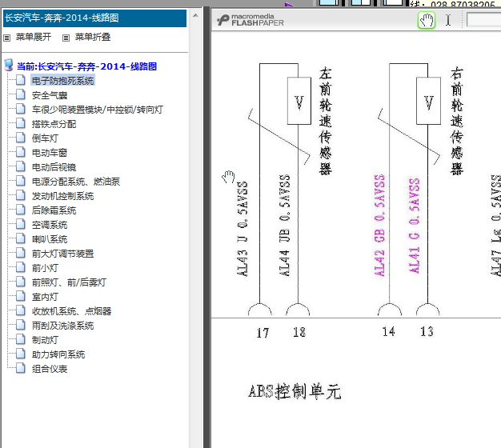
Task: Open 助力转向系统 item
Action: pyautogui.click(x=58, y=354)
